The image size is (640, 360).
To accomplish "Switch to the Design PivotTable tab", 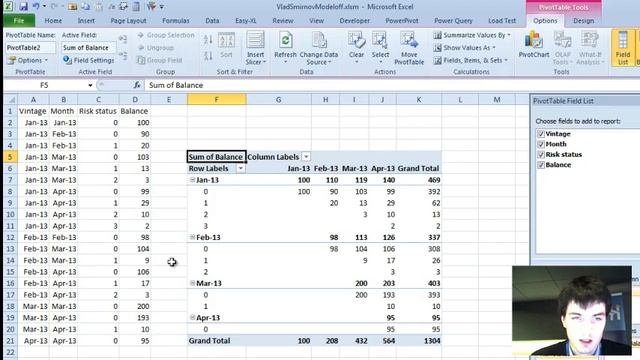I will (583, 20).
